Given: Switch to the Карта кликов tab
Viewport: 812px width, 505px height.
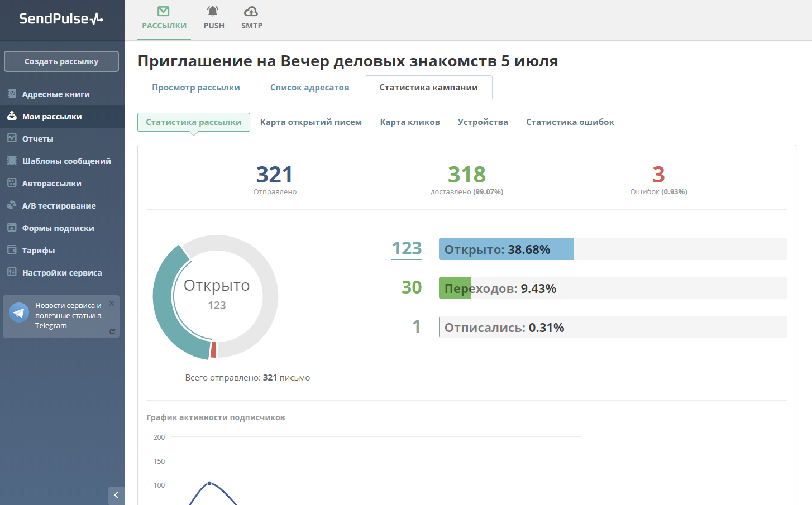Looking at the screenshot, I should (410, 122).
